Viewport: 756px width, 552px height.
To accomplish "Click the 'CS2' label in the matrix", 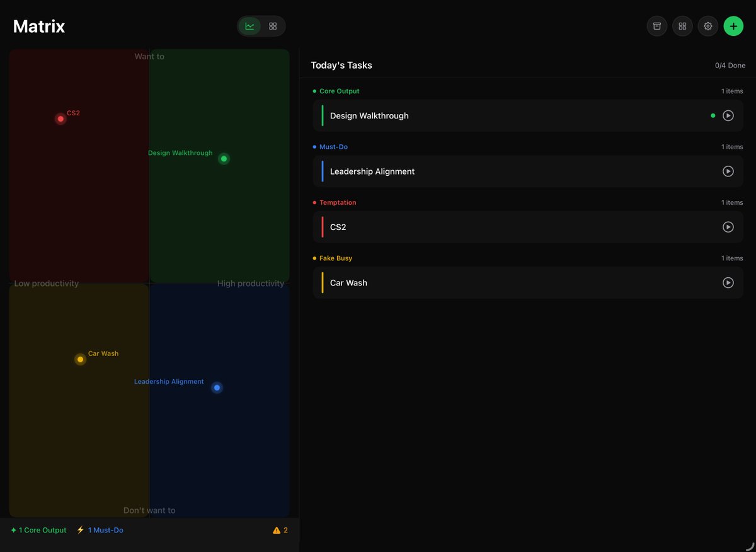I will (74, 113).
